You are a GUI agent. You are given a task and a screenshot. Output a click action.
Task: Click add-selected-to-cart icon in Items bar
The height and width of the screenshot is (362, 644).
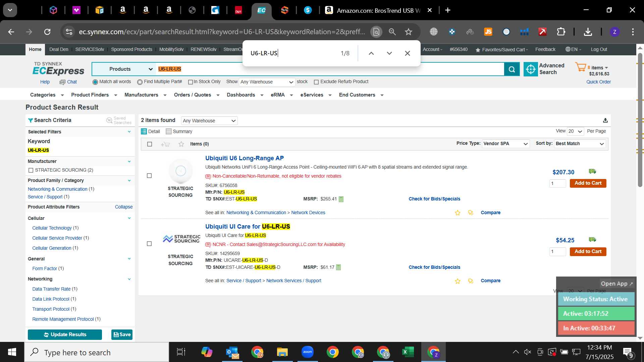[165, 144]
